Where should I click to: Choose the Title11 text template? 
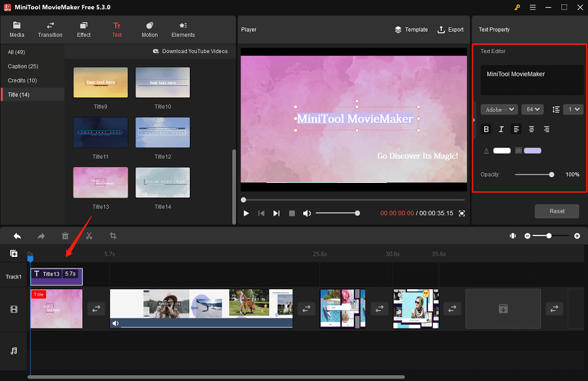(101, 132)
